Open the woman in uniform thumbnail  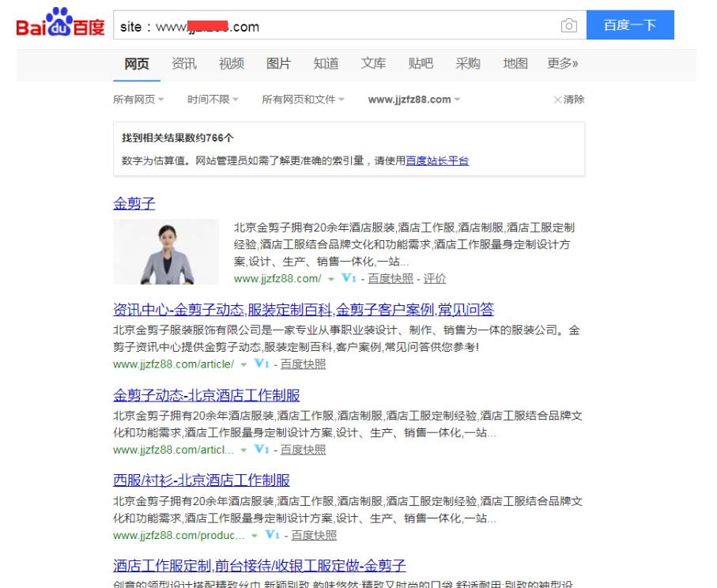click(166, 251)
